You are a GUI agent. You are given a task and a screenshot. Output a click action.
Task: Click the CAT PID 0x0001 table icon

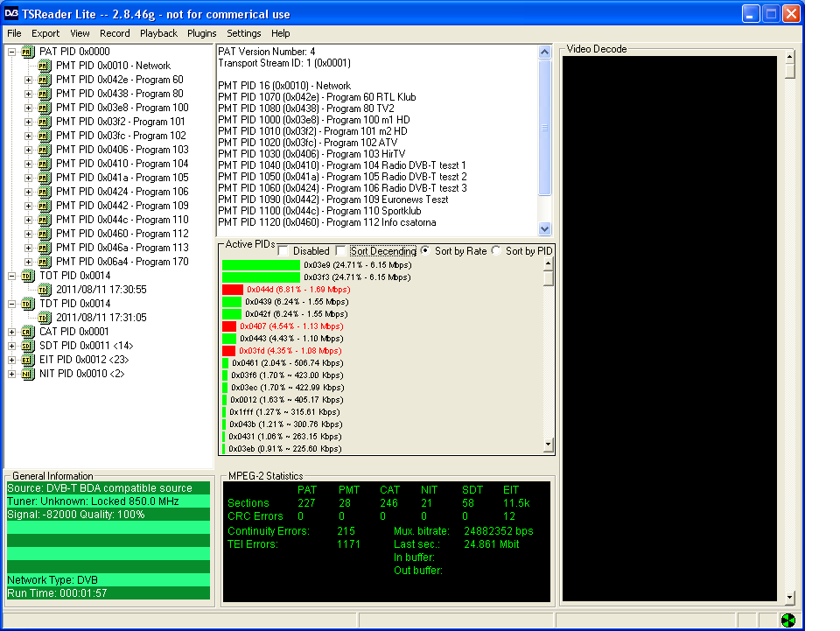28,332
